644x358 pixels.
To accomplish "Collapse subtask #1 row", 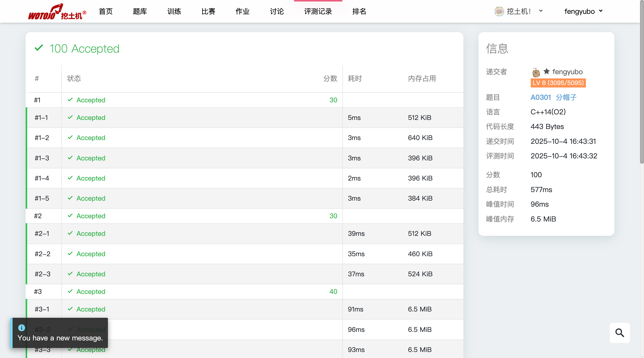I will click(x=37, y=100).
